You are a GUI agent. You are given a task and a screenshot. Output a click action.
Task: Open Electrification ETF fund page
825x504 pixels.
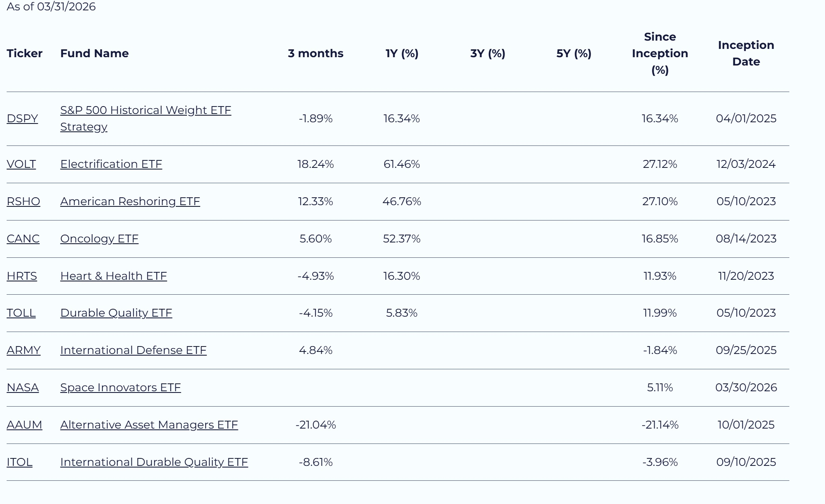coord(111,164)
